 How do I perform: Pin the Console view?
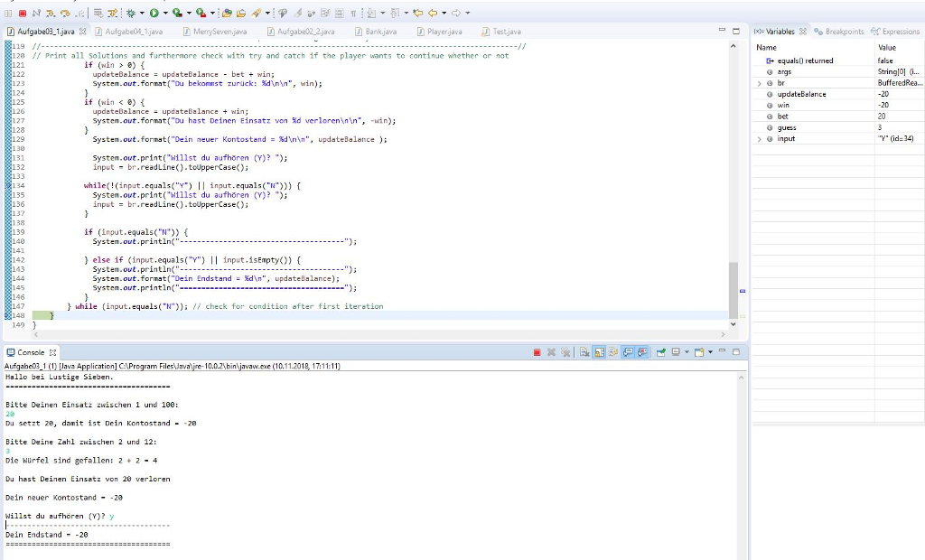[660, 352]
